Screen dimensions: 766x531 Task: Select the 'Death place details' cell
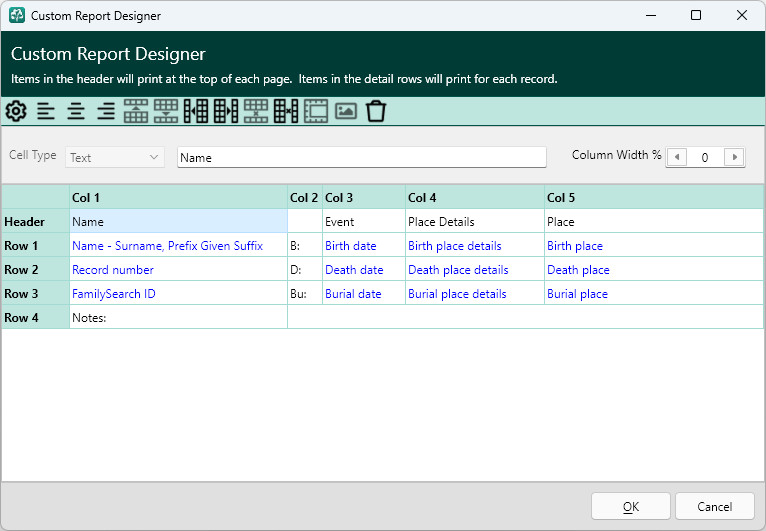click(475, 269)
